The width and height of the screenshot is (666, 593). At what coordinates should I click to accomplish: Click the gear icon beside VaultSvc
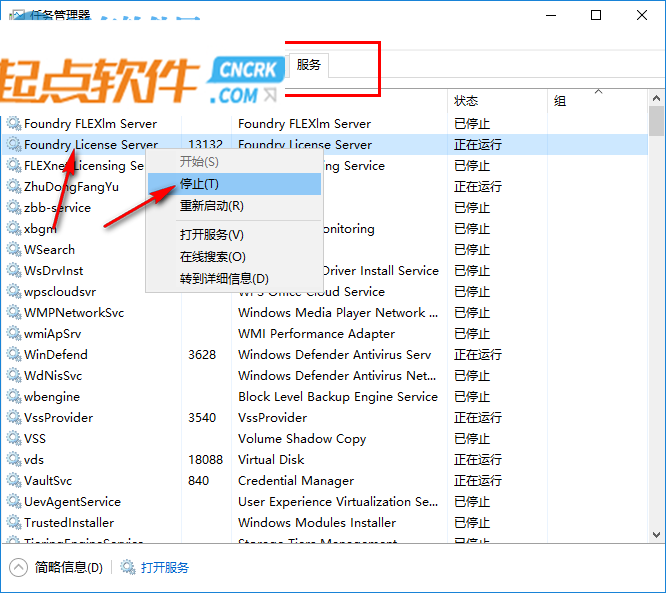tap(14, 480)
